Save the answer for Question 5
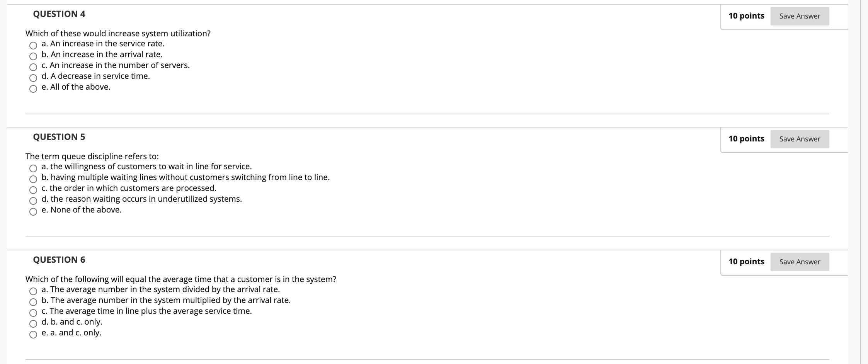 [x=800, y=139]
